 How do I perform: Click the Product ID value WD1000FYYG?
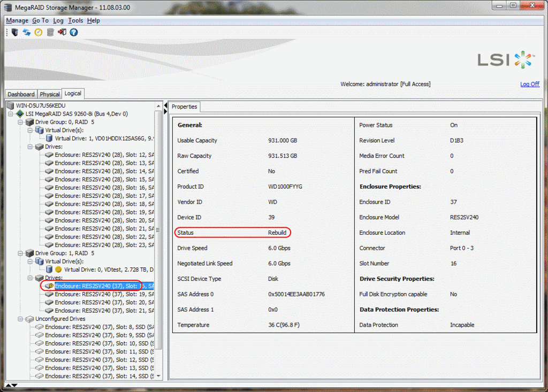(x=285, y=187)
